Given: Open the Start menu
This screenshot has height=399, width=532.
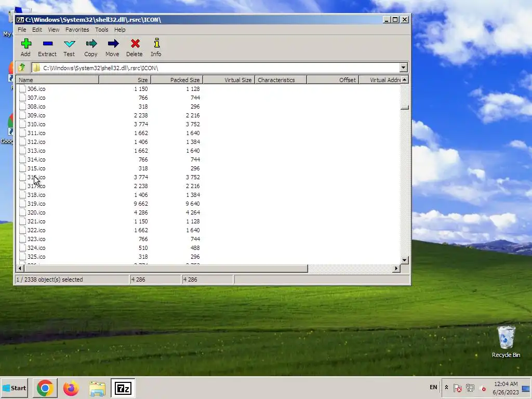Looking at the screenshot, I should tap(14, 388).
